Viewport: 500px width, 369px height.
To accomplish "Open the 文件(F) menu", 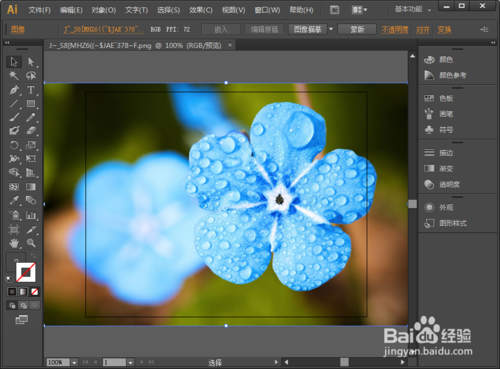I will (x=39, y=10).
